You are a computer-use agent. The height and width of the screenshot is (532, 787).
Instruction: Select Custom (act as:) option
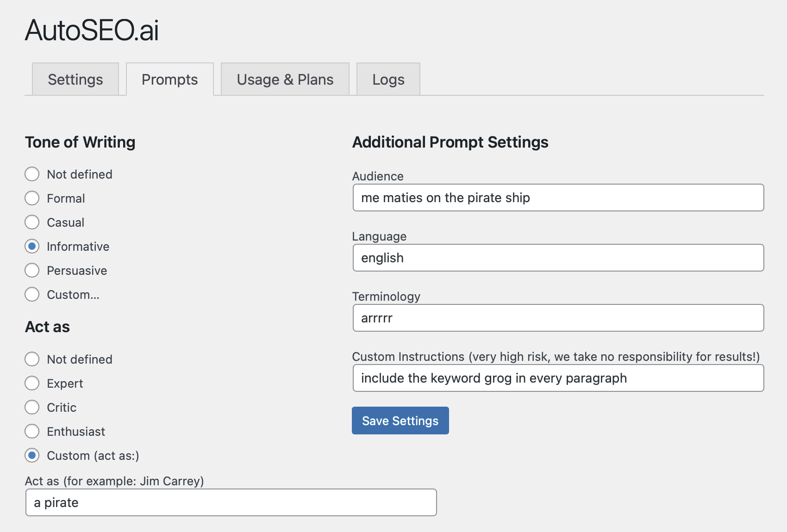pyautogui.click(x=32, y=456)
